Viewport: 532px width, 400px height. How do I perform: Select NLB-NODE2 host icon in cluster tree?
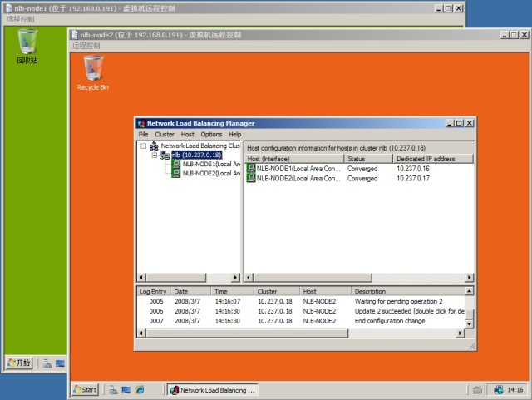click(x=176, y=174)
